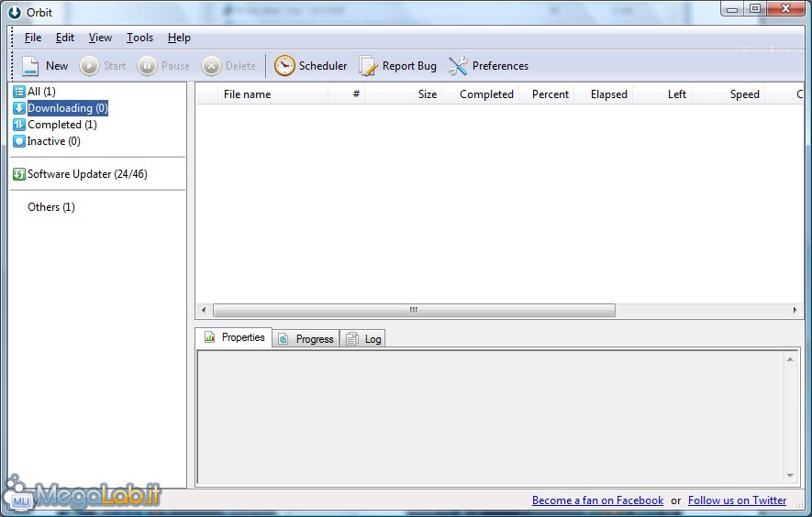Sort list by Speed column header
This screenshot has width=812, height=517.
tap(744, 94)
